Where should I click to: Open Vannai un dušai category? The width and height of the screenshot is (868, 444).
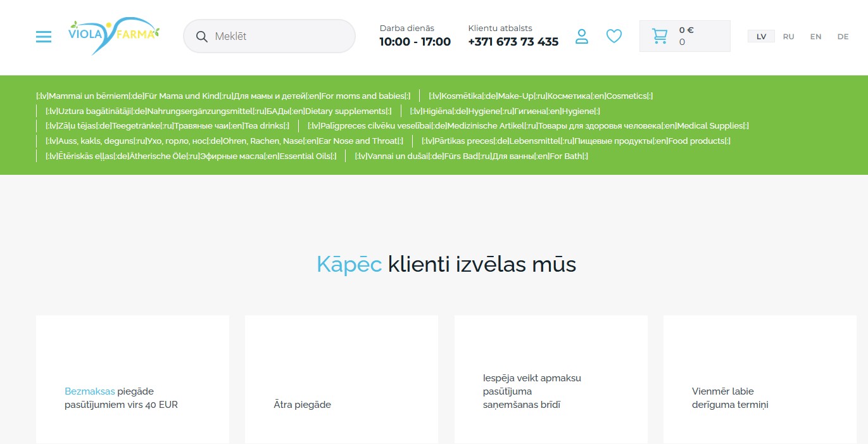point(472,156)
